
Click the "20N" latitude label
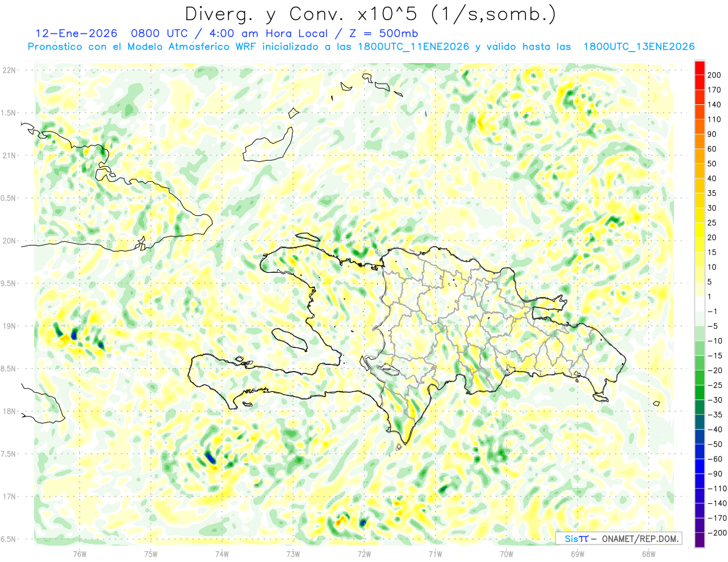[9, 241]
